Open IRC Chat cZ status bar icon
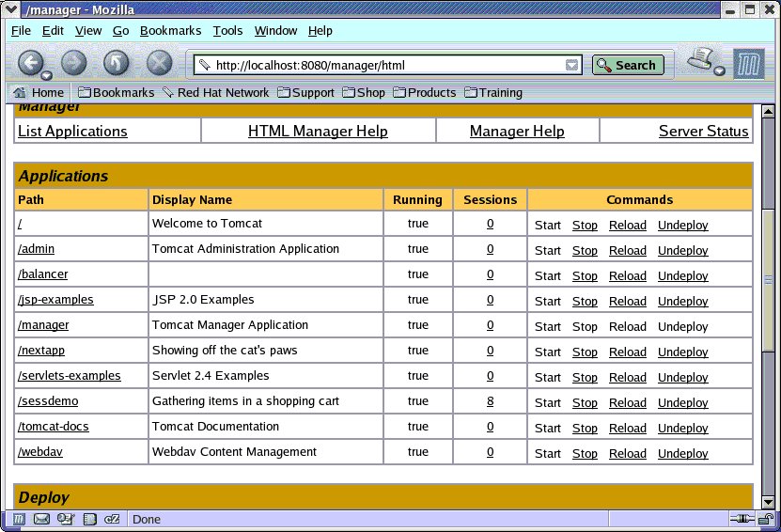781x532 pixels. (x=112, y=520)
